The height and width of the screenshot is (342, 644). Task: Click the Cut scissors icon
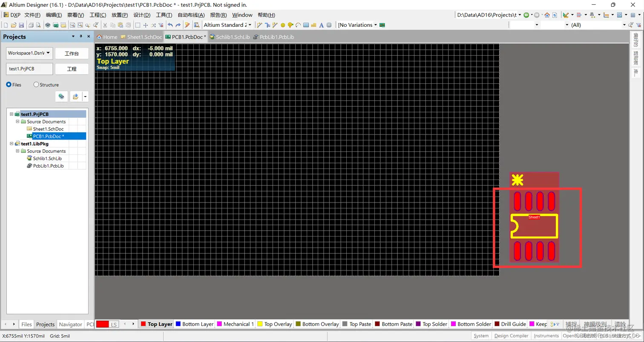coord(105,25)
